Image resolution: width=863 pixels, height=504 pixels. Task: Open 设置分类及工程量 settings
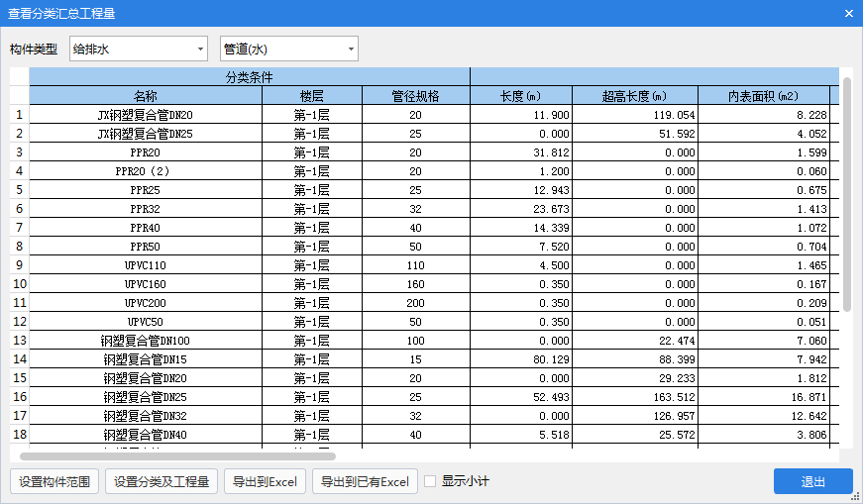[161, 482]
